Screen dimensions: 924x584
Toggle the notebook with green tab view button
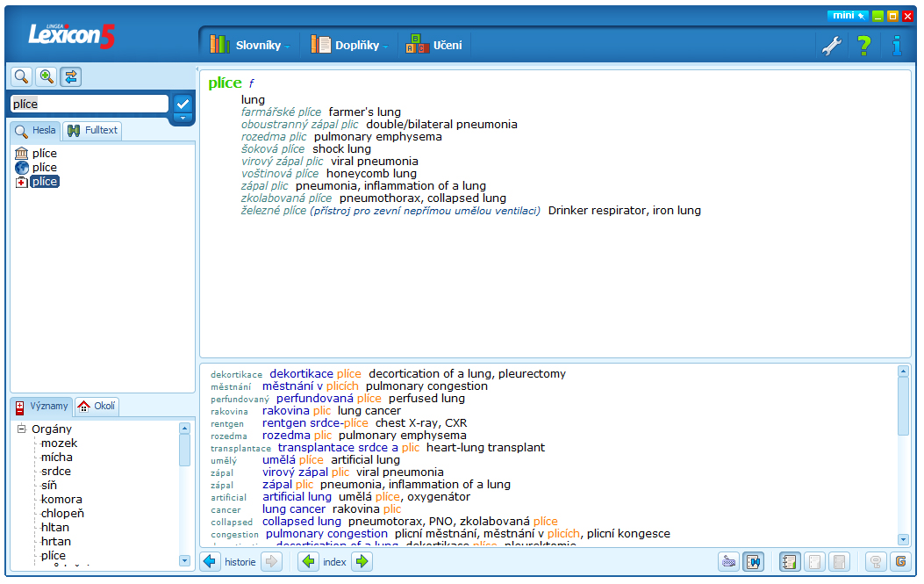[789, 562]
